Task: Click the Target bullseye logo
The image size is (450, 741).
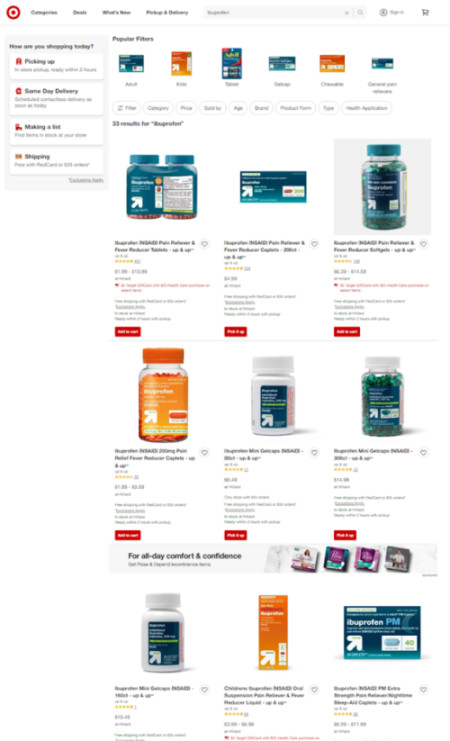Action: (x=13, y=12)
